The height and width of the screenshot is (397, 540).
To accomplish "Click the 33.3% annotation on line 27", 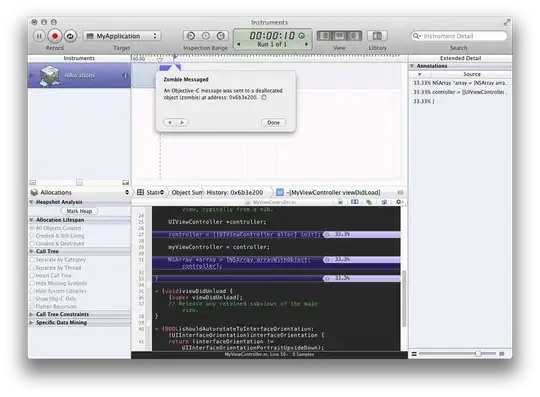I will [362, 234].
